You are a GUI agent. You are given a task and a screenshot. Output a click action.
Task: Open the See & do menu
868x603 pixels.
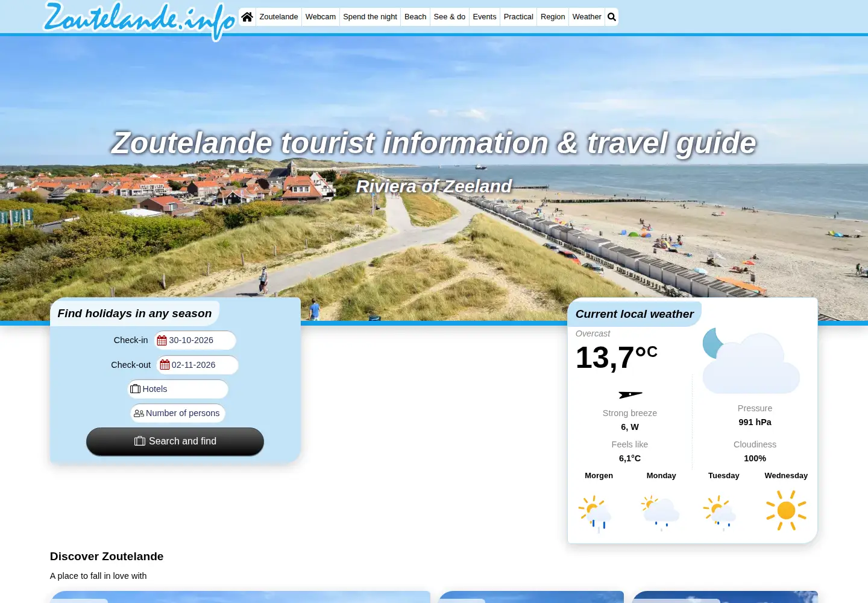point(450,17)
